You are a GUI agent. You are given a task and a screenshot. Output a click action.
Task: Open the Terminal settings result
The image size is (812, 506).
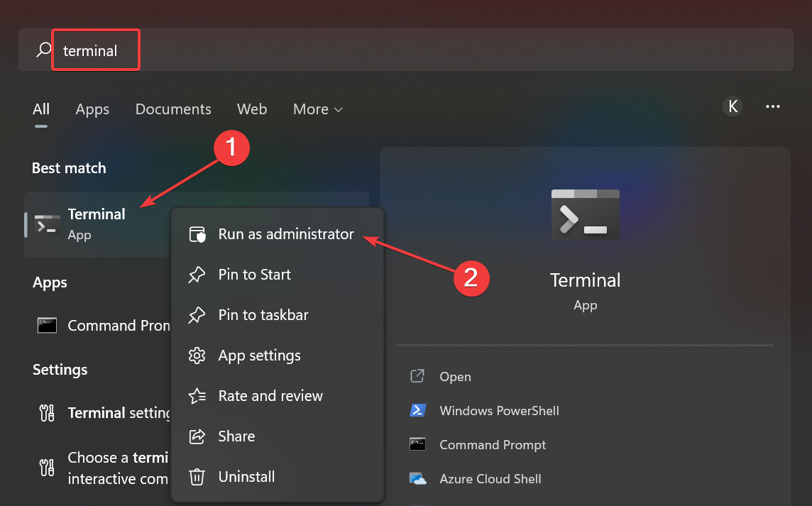97,413
